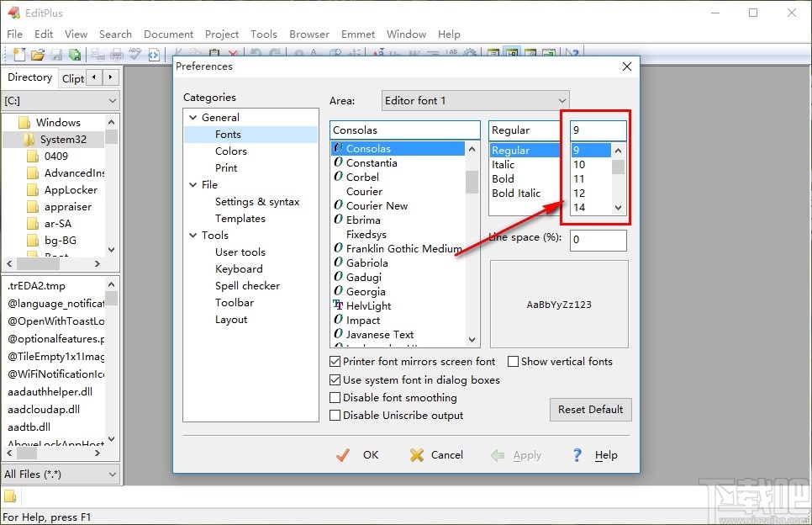Click the font size 9 input field
Screen dimensions: 812x525
coord(598,130)
